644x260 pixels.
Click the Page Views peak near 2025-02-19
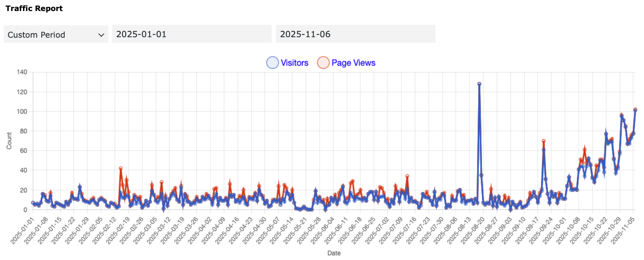coord(120,169)
